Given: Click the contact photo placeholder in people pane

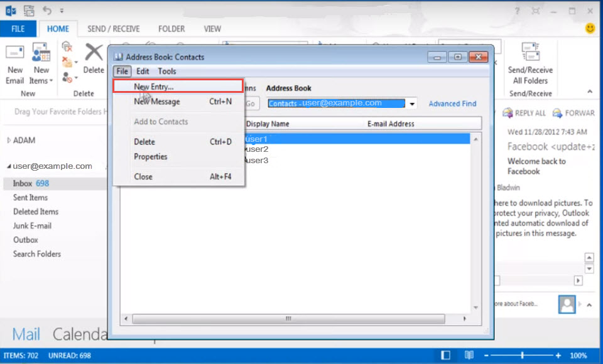Looking at the screenshot, I should point(567,304).
